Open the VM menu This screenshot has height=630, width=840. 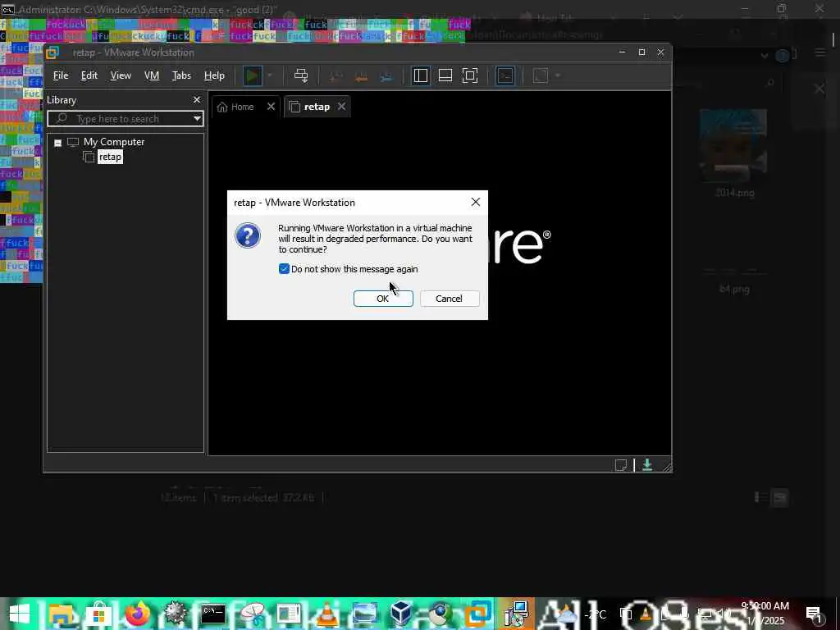pyautogui.click(x=152, y=75)
